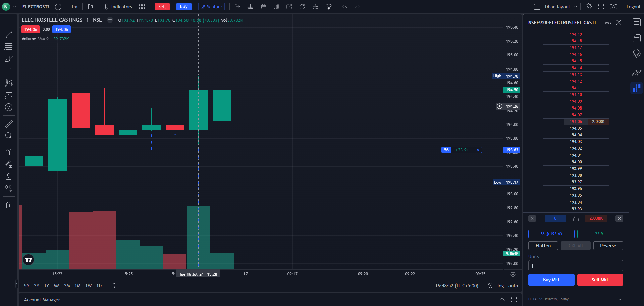Screen dimensions: 644x306
Task: Click the external link share icon
Action: tap(289, 7)
